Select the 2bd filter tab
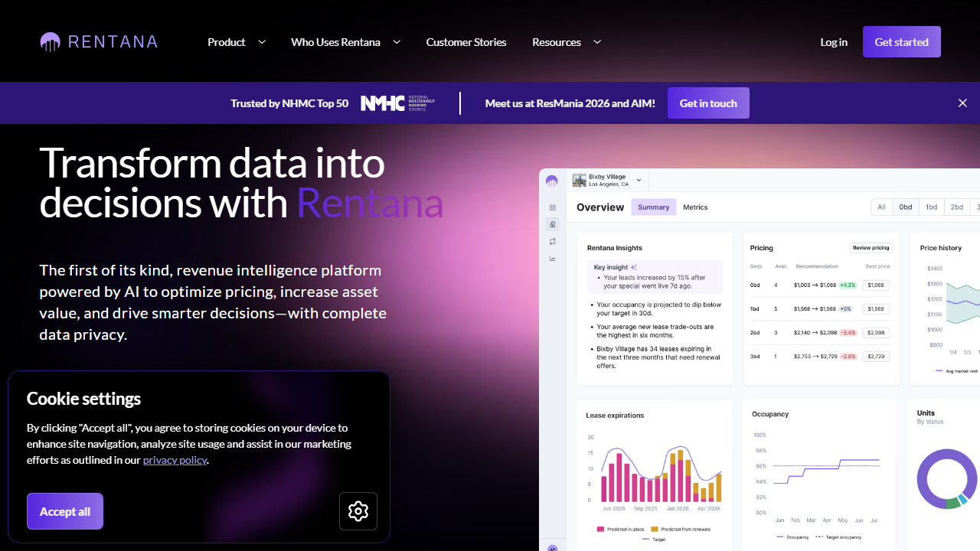Screen dimensions: 980x551 (x=957, y=207)
